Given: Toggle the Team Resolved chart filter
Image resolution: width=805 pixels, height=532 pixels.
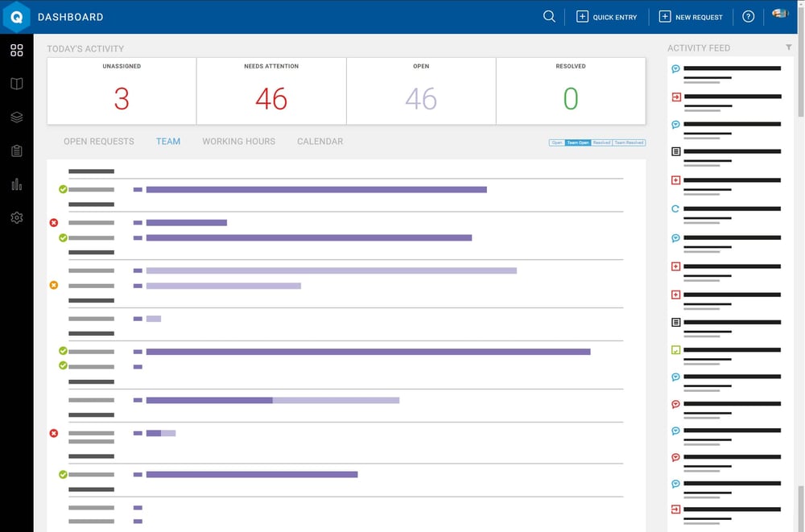Looking at the screenshot, I should coord(629,142).
